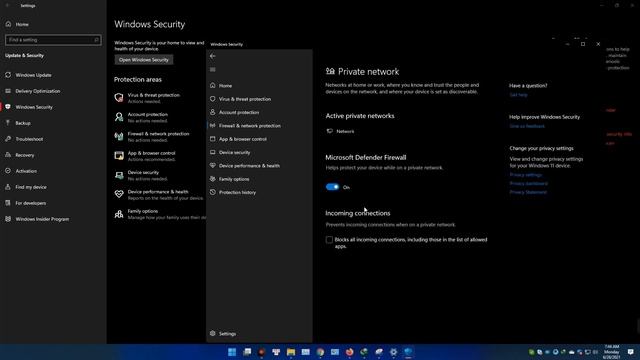Click the Windows Start button on taskbar
The height and width of the screenshot is (360, 640).
[232, 352]
